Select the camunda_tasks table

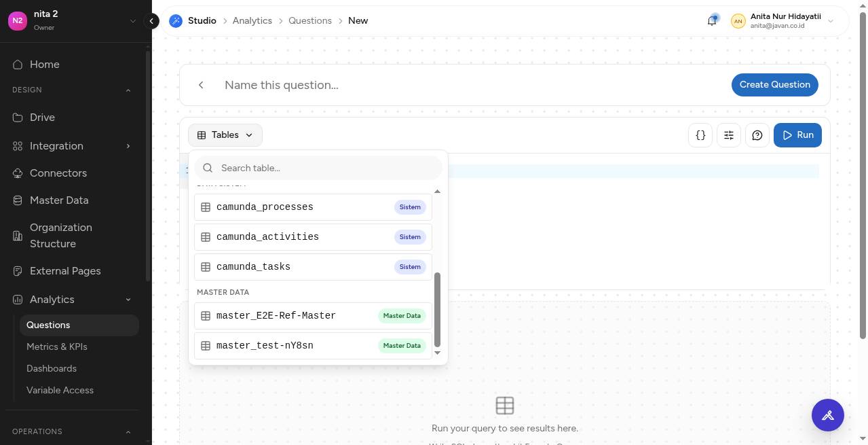click(x=313, y=267)
